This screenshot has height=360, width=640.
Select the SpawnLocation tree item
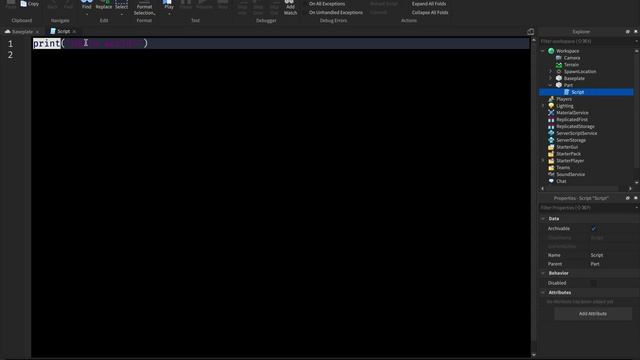[580, 71]
